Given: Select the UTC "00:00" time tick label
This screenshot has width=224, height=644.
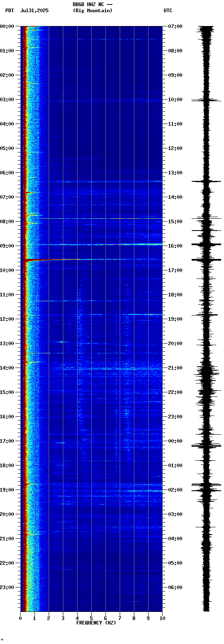Looking at the screenshot, I should [175, 441].
